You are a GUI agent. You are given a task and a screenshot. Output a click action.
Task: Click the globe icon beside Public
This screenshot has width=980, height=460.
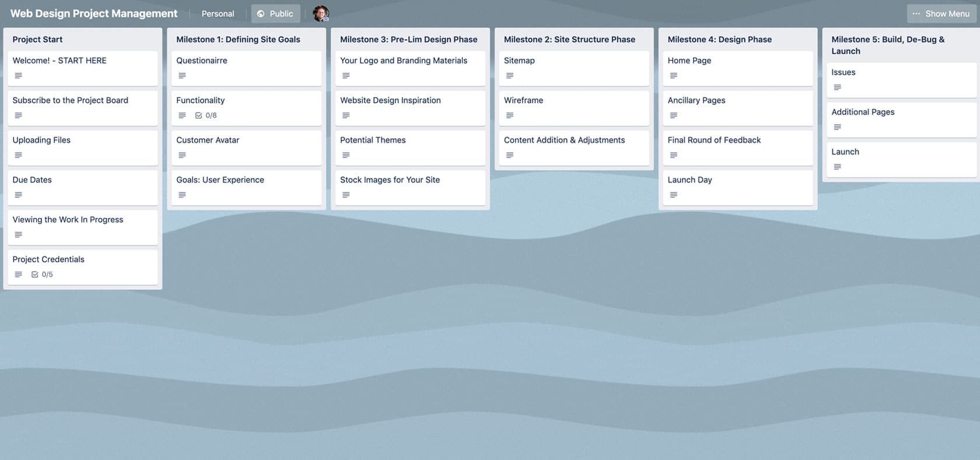click(261, 13)
